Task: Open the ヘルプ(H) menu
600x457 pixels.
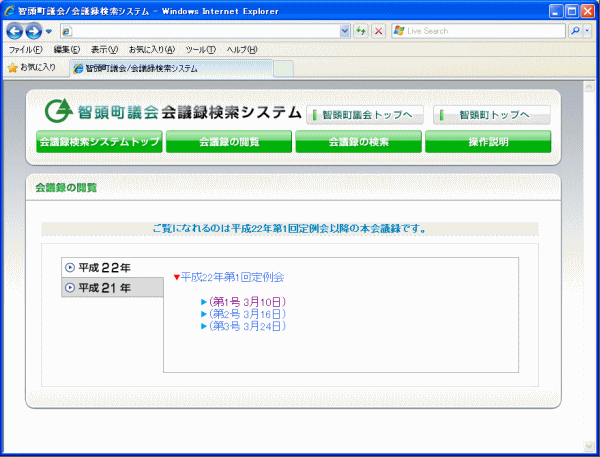Action: (242, 50)
